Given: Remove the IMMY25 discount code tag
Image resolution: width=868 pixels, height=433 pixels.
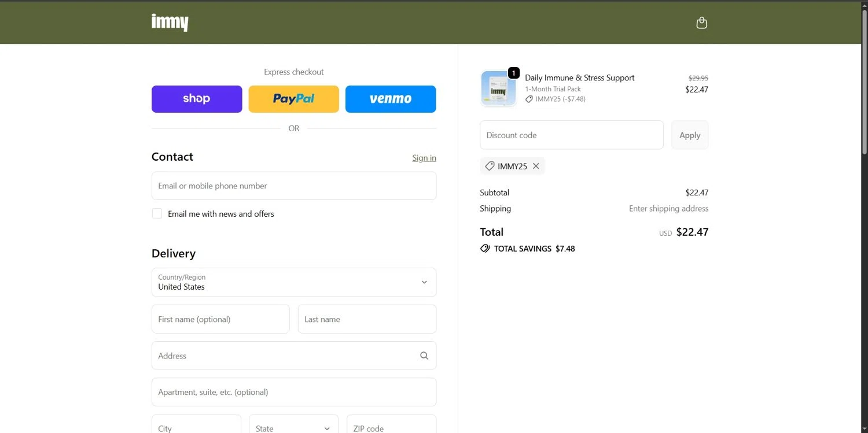Looking at the screenshot, I should (536, 166).
